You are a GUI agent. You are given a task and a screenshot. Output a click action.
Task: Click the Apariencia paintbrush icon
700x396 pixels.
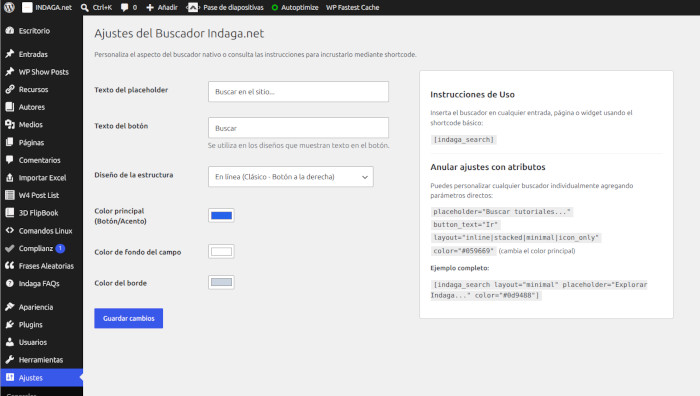click(10, 307)
